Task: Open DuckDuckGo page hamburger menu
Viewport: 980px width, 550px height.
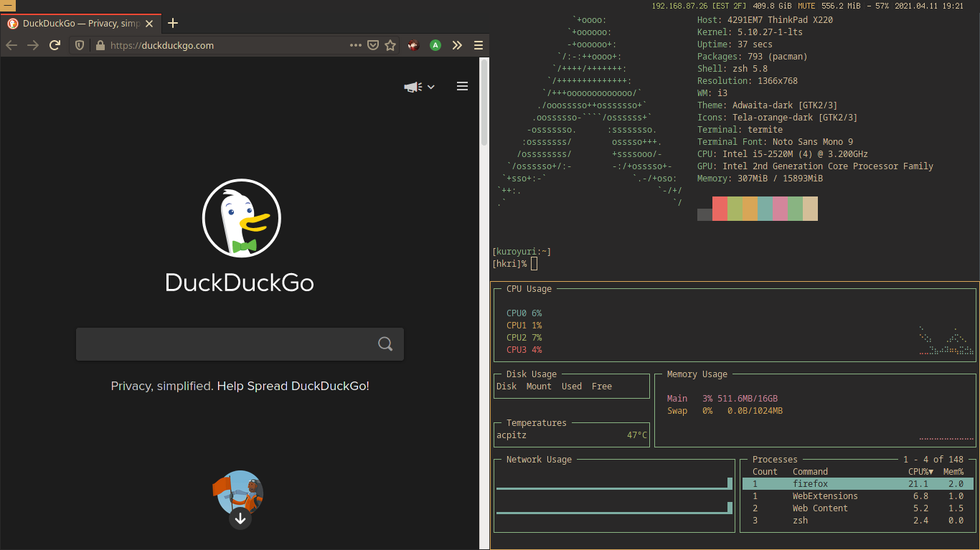Action: 462,86
